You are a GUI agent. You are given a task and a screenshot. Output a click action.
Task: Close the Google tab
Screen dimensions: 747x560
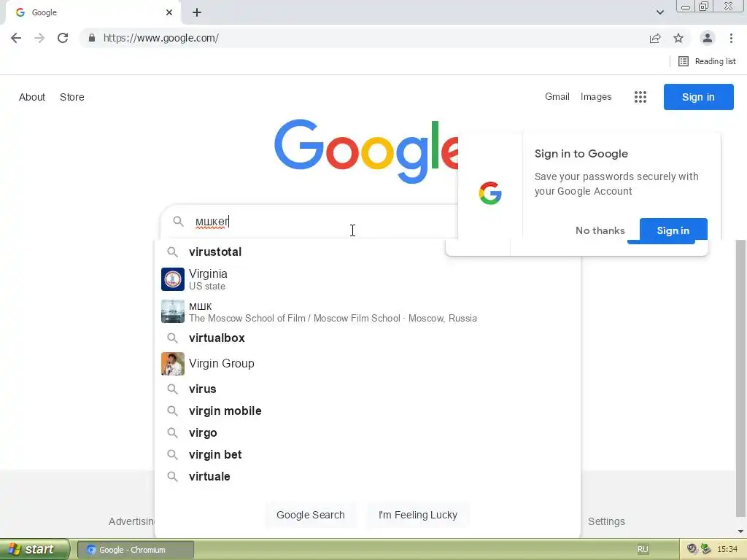point(169,12)
